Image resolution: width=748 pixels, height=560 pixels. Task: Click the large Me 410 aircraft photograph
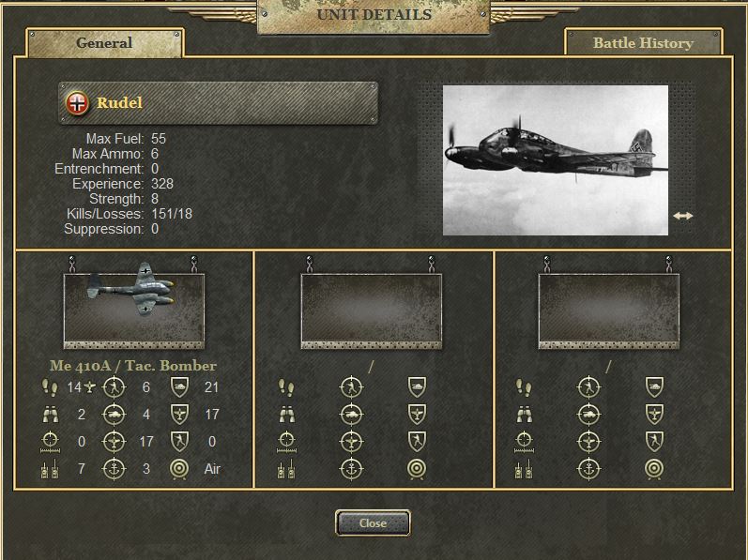555,159
